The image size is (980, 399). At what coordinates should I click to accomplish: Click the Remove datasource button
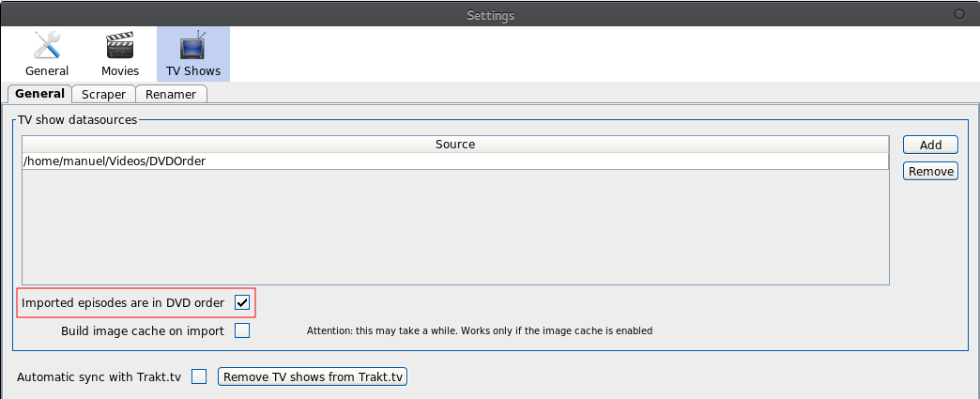[x=930, y=171]
